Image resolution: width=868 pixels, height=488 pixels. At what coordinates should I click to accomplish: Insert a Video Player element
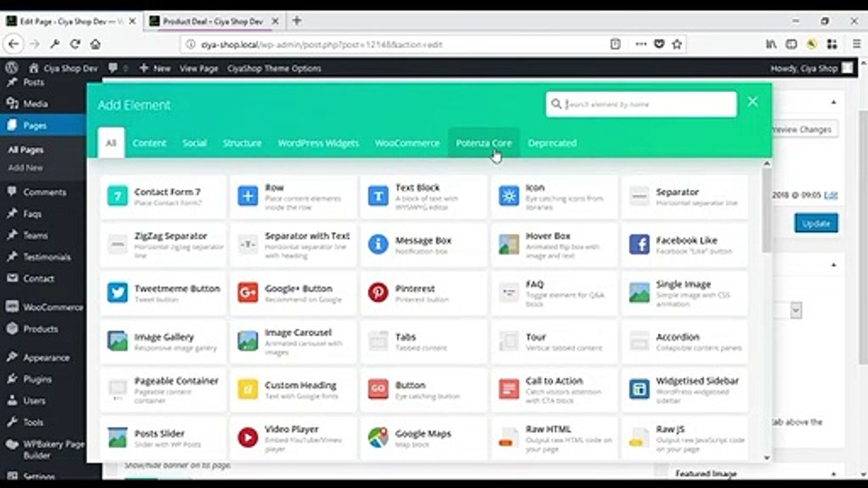293,438
